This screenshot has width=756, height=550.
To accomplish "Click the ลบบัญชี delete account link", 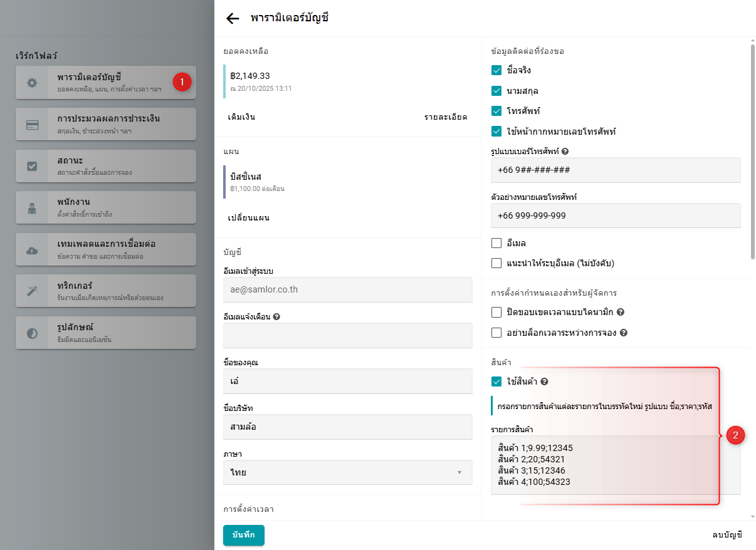I will pos(727,535).
